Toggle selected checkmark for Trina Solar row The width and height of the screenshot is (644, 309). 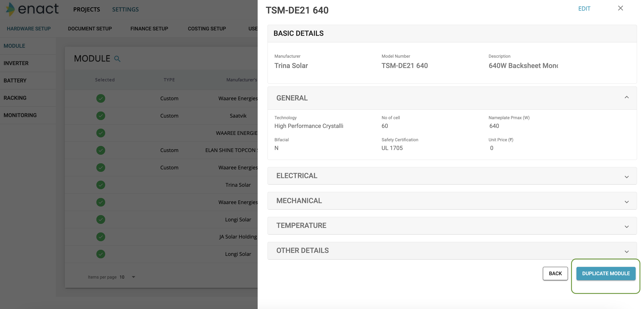pyautogui.click(x=100, y=185)
